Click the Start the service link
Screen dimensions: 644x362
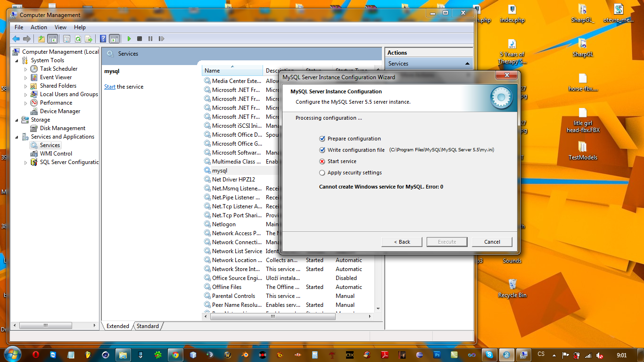click(110, 87)
